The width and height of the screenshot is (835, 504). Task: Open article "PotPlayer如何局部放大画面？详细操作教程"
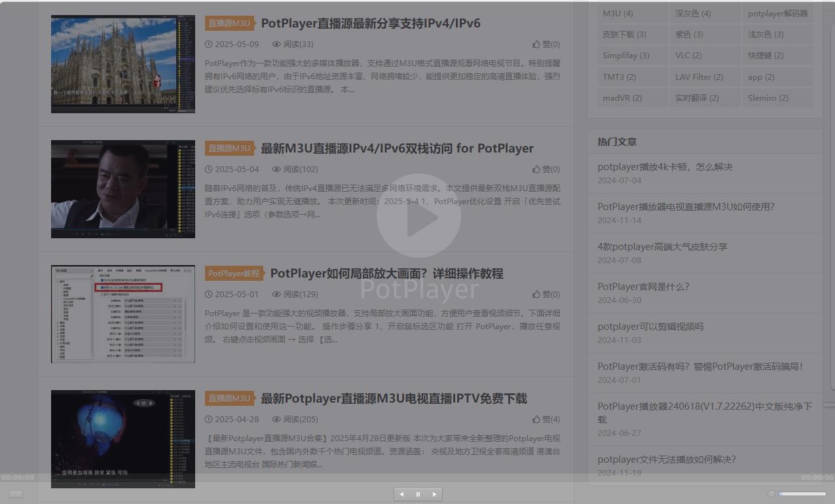pyautogui.click(x=387, y=274)
